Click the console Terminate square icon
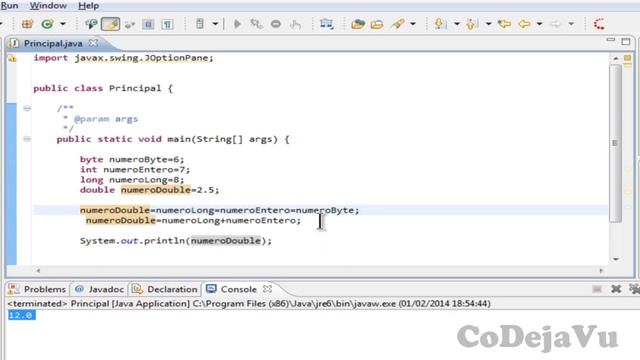Screen dimensions: 640x360 pyautogui.click(x=597, y=289)
